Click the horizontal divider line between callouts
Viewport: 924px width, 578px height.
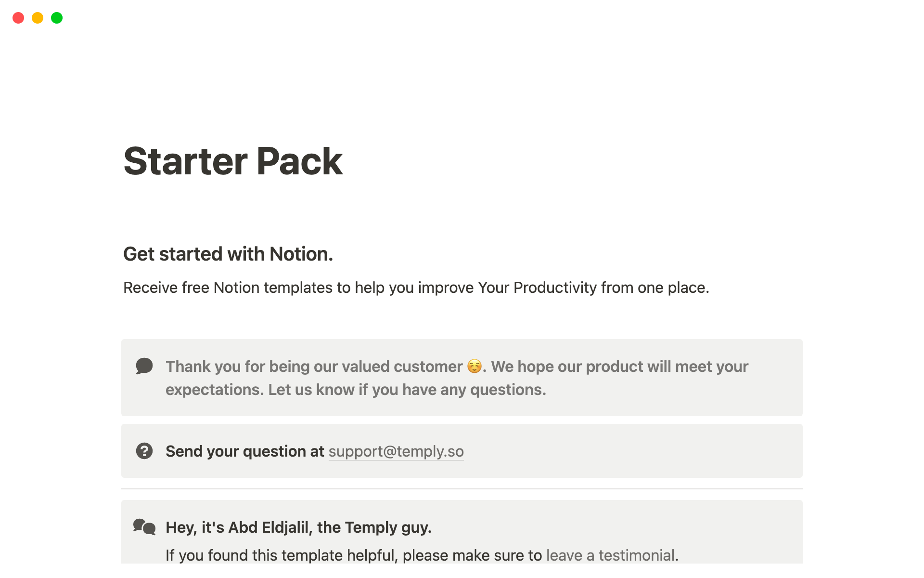click(x=462, y=489)
